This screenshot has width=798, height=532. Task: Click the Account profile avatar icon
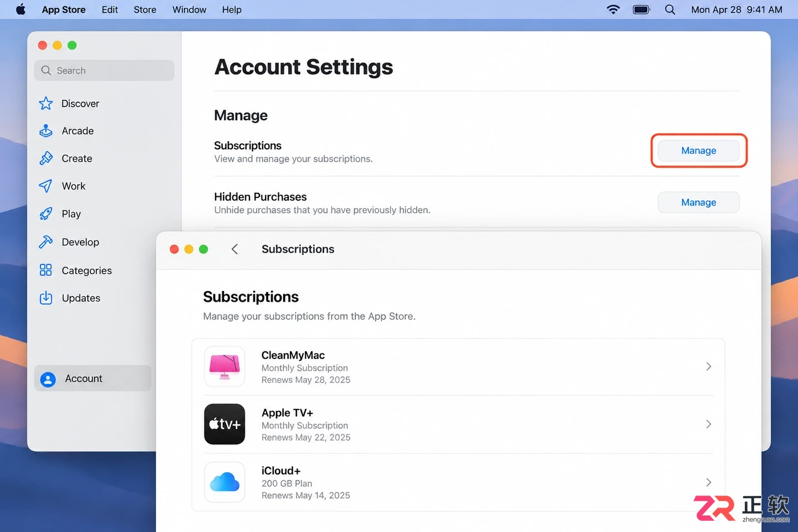48,379
